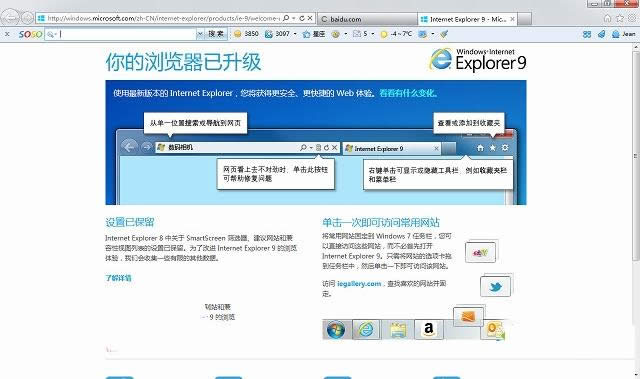Click the weather -4~7°C toolbar item

tap(396, 34)
